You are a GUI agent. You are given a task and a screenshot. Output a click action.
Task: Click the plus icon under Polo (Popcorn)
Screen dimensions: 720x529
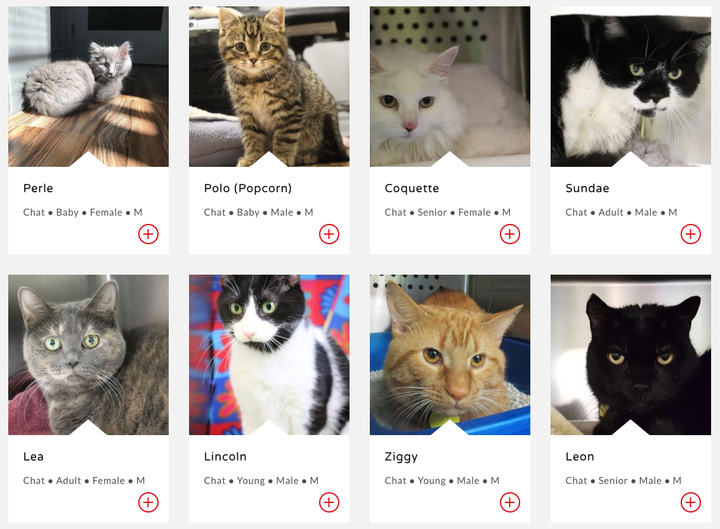point(329,234)
